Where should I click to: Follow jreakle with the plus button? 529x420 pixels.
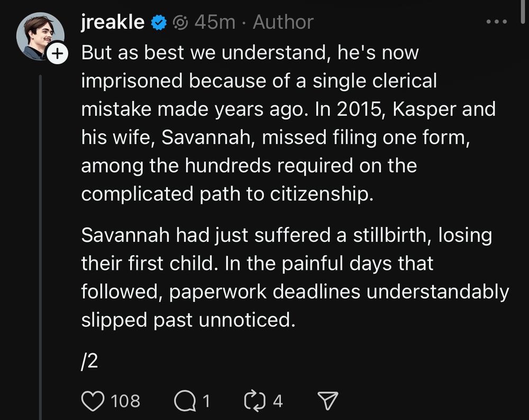tap(58, 53)
